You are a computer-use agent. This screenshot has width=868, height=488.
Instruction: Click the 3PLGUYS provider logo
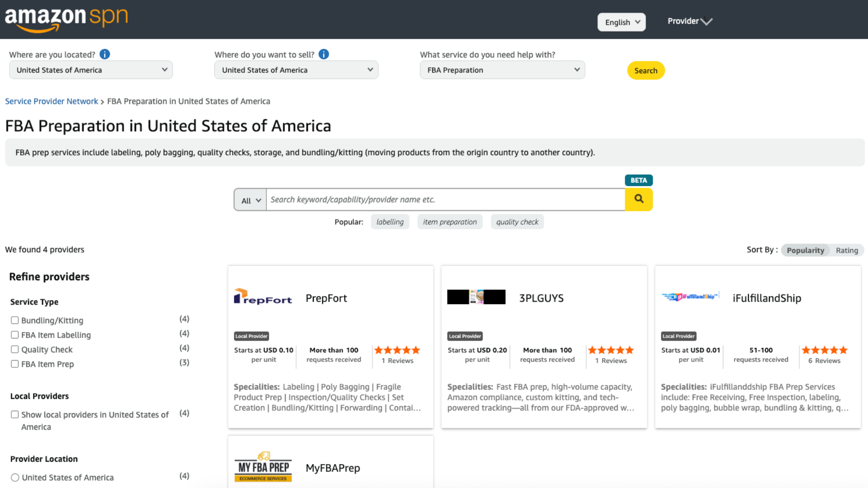476,297
